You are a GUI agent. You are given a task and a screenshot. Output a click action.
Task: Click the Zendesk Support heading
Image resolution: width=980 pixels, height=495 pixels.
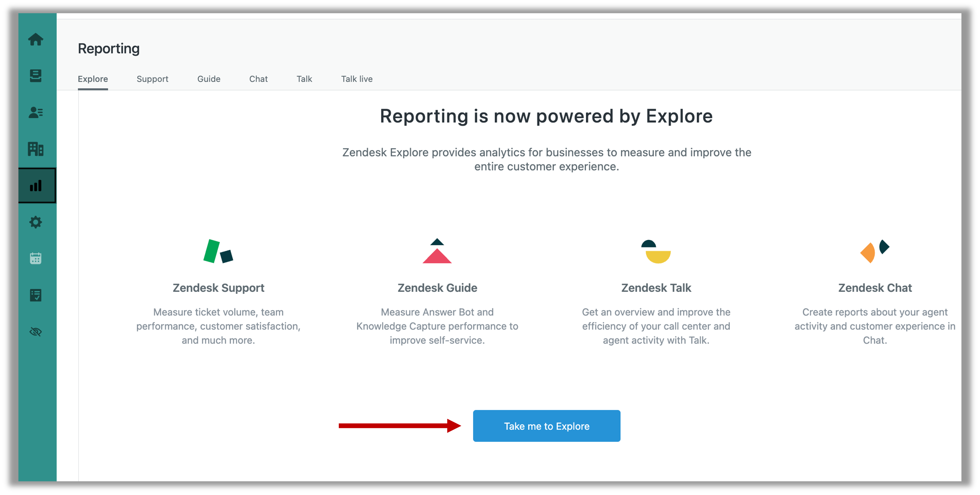pos(219,288)
